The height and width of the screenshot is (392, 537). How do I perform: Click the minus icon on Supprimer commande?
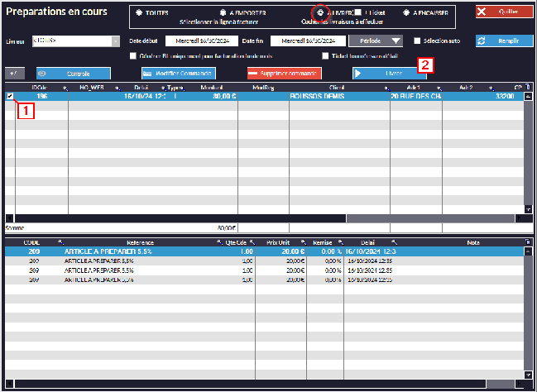click(254, 74)
